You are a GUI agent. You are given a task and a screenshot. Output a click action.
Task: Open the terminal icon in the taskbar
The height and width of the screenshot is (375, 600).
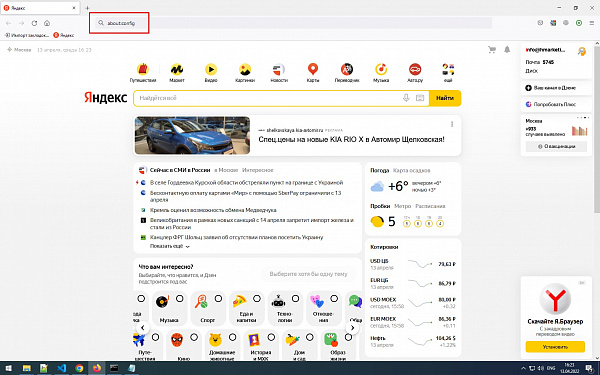point(114,368)
